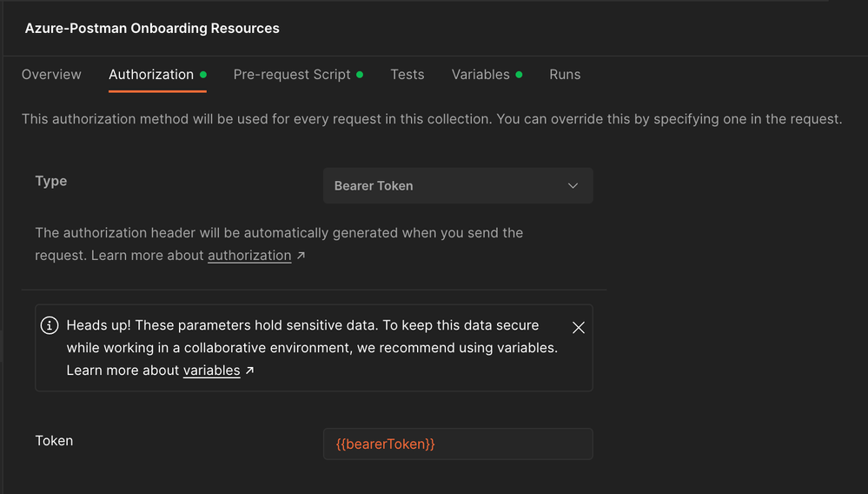Screen dimensions: 868x494
Task: Click the external arrow beside variables link
Action: pyautogui.click(x=249, y=370)
